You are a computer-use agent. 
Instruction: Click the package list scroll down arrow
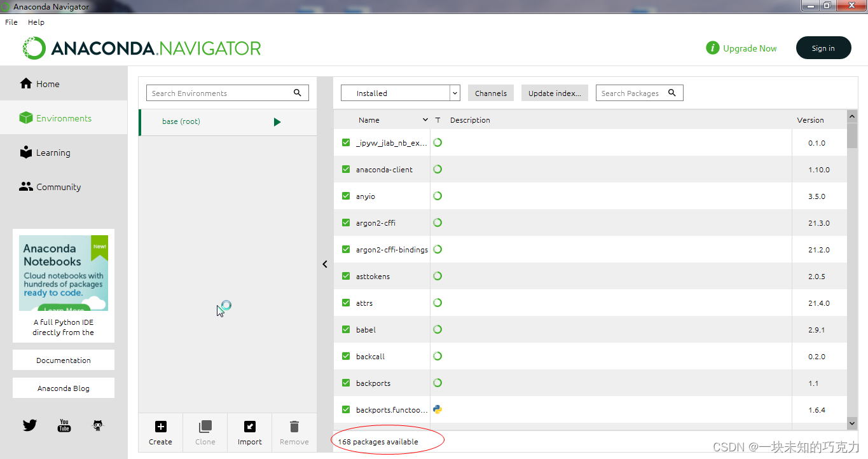click(x=853, y=423)
